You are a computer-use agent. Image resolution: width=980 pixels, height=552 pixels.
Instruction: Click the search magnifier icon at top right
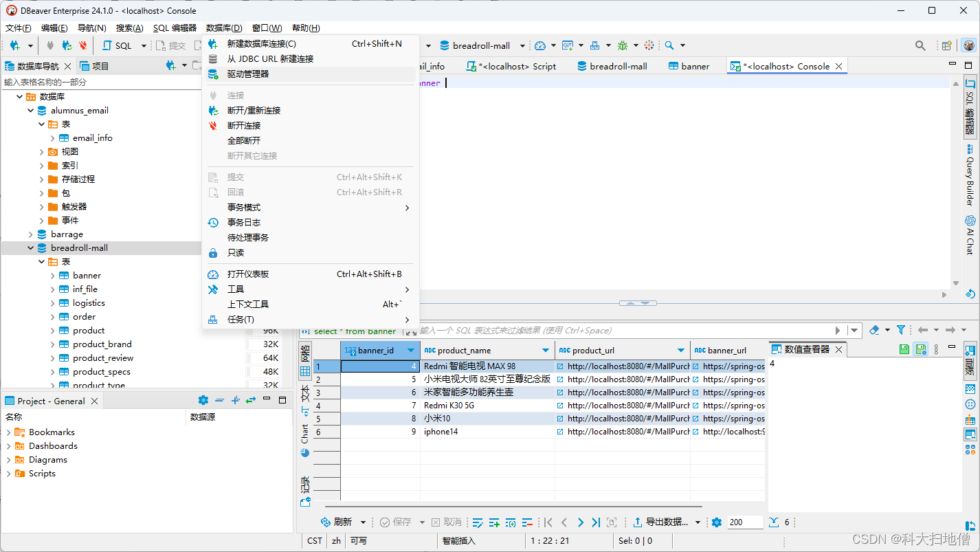[x=920, y=45]
